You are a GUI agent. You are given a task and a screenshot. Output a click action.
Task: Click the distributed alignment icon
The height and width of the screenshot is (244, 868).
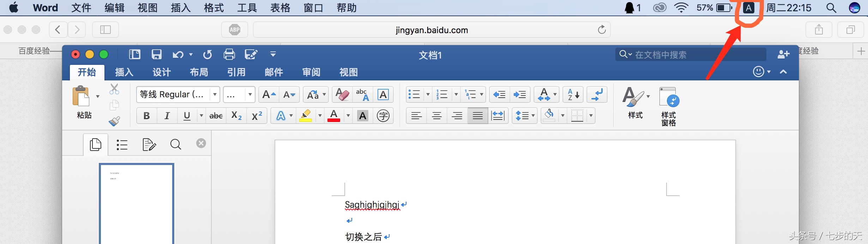click(498, 116)
